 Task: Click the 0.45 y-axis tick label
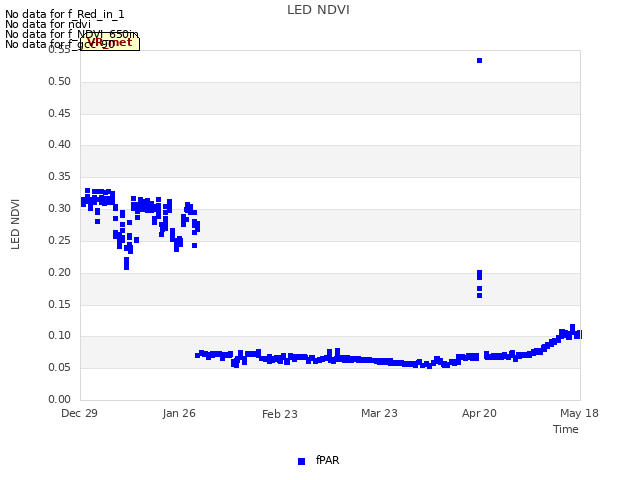pos(60,113)
